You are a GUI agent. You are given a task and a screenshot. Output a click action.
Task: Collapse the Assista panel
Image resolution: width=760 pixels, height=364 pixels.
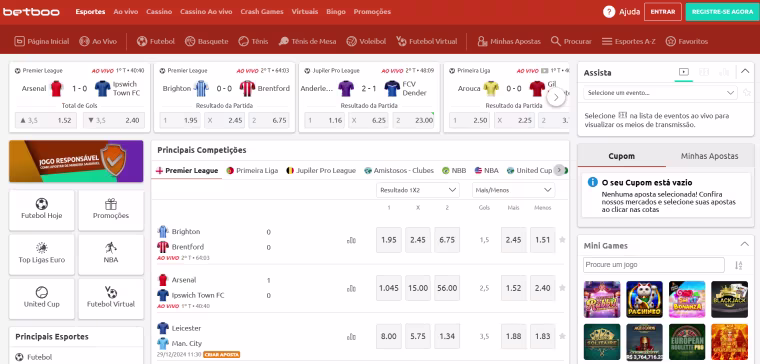tap(745, 72)
